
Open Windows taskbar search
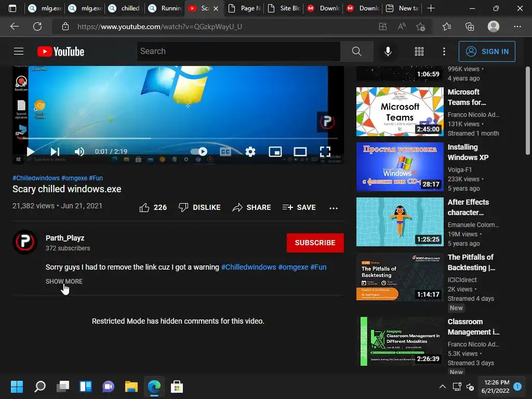click(x=40, y=387)
